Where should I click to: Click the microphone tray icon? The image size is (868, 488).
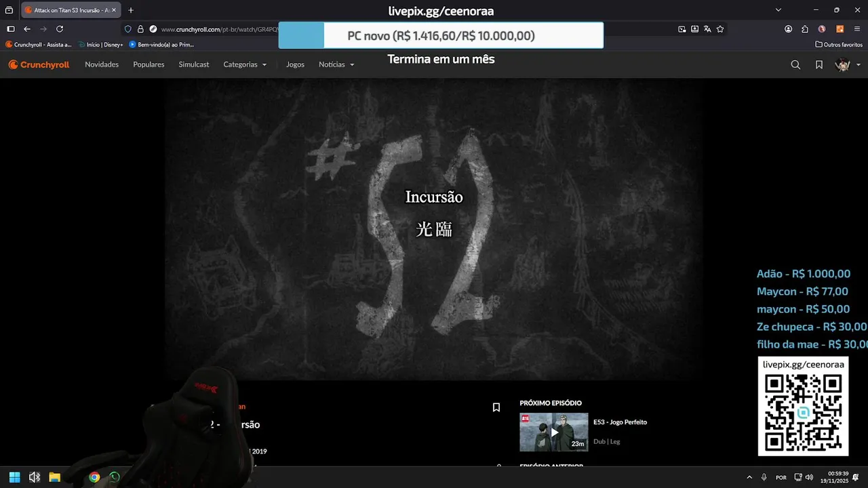pos(764,477)
